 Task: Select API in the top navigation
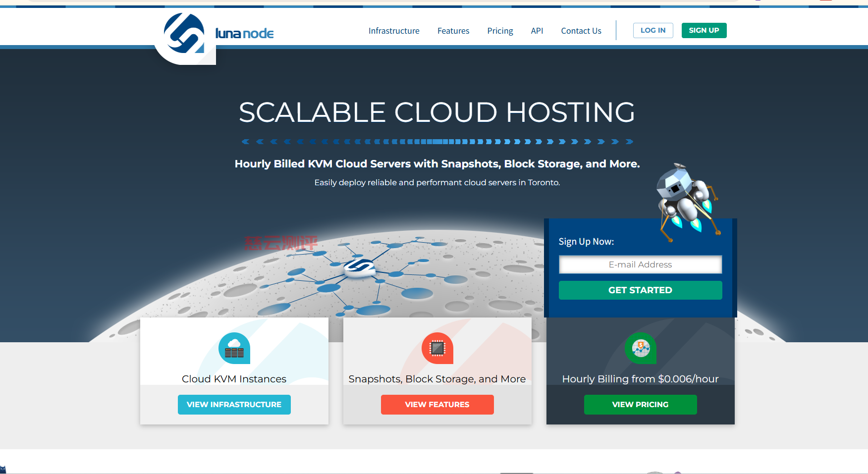point(537,31)
